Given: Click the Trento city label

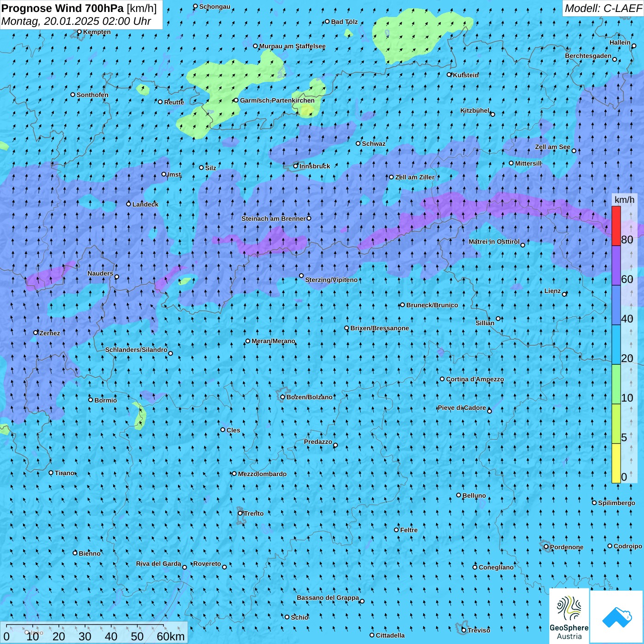Looking at the screenshot, I should 253,513.
